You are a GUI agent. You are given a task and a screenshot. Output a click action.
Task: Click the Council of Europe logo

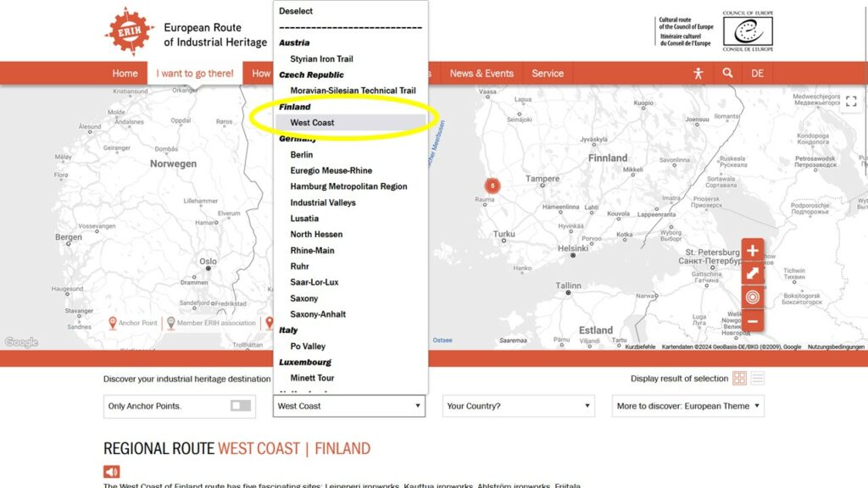(748, 31)
